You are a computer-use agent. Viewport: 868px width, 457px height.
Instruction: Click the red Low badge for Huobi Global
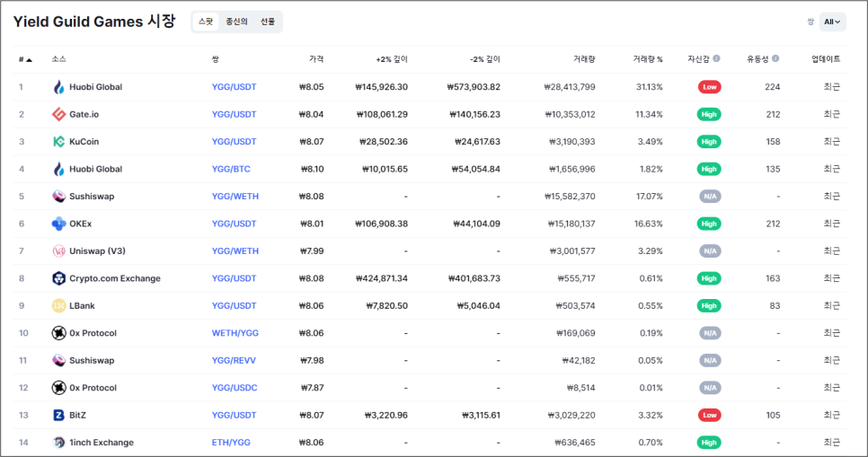[x=709, y=87]
